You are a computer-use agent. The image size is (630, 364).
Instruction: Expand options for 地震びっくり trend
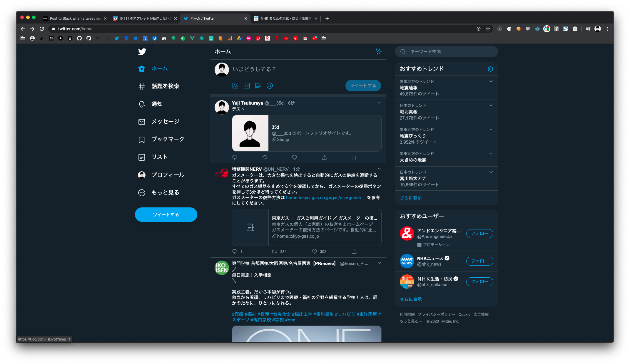[x=491, y=130]
